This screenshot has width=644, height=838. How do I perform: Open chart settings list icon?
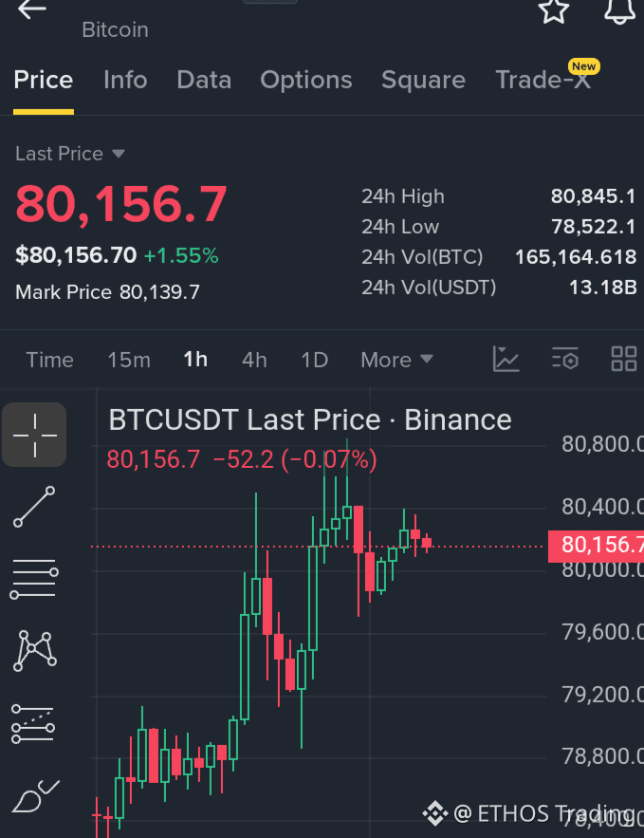pyautogui.click(x=565, y=359)
